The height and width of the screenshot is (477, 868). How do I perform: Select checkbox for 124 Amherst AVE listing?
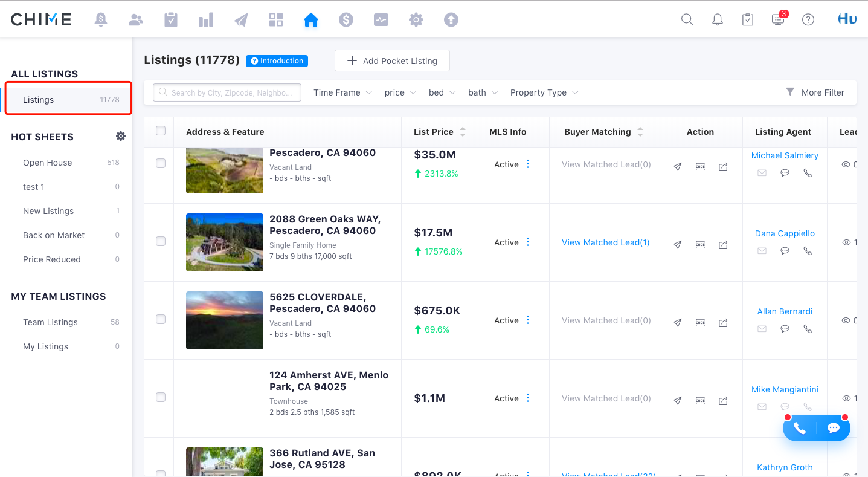(x=161, y=397)
